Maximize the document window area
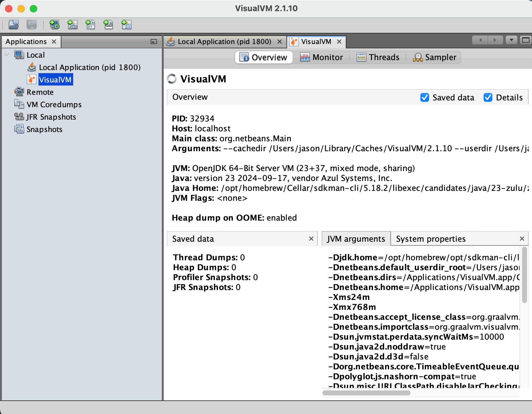This screenshot has height=414, width=532. click(526, 40)
